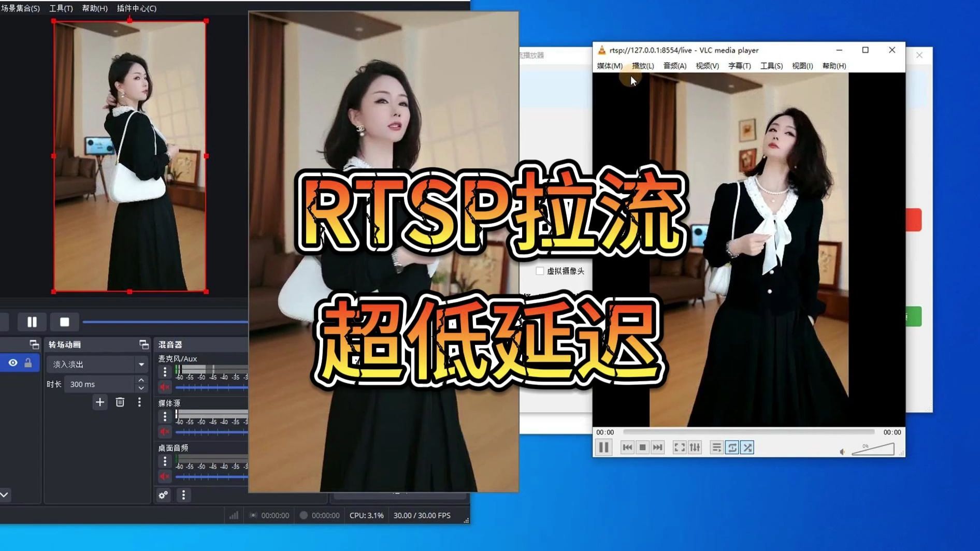
Task: Open mixer advanced audio gear icon
Action: click(163, 495)
